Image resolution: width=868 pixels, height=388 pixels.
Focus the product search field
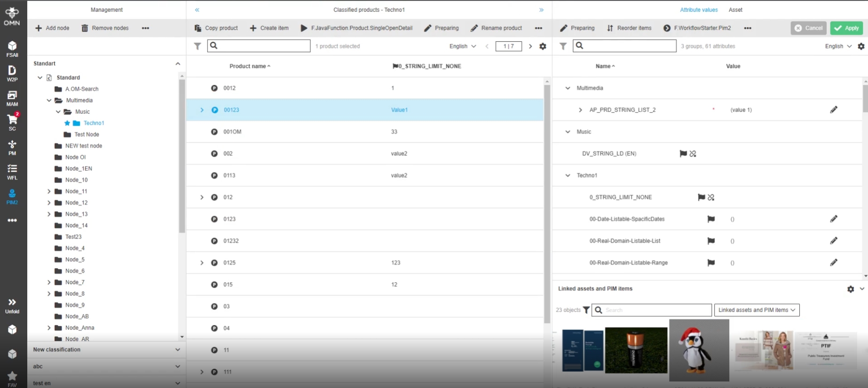pos(259,46)
